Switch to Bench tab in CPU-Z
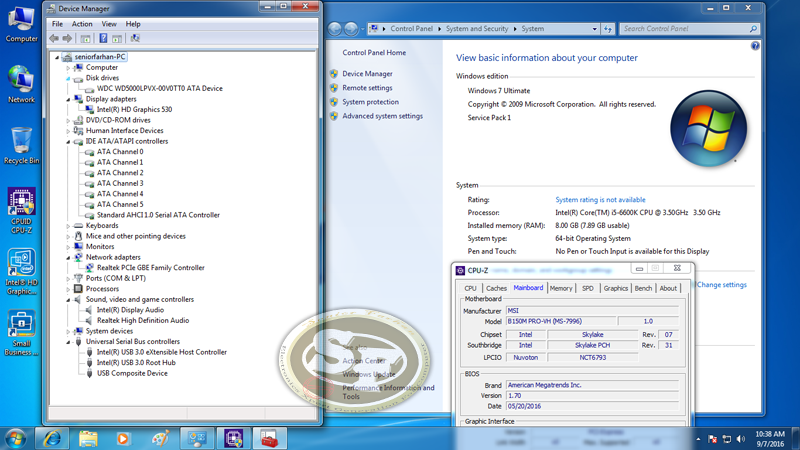This screenshot has width=800, height=450. pos(643,288)
